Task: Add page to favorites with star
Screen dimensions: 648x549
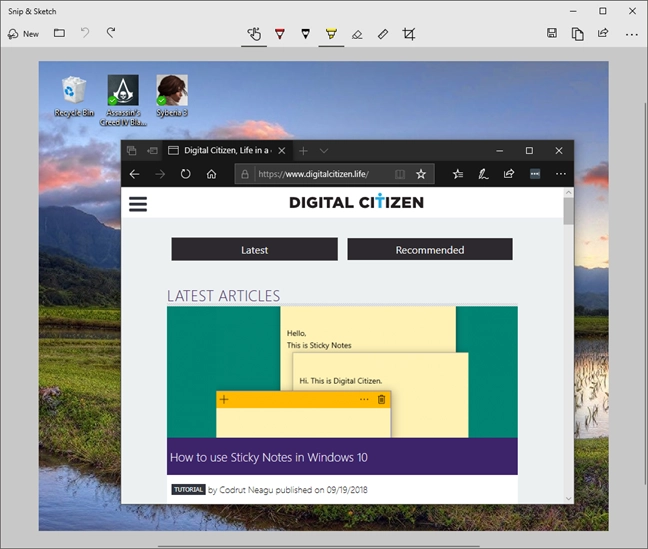Action: pyautogui.click(x=421, y=174)
